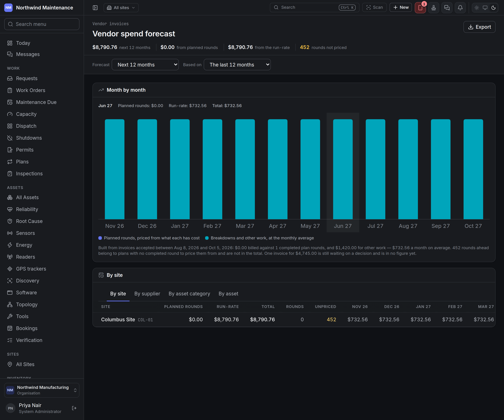Image resolution: width=504 pixels, height=420 pixels.
Task: Select the Jun 27 bar in chart
Action: click(343, 169)
